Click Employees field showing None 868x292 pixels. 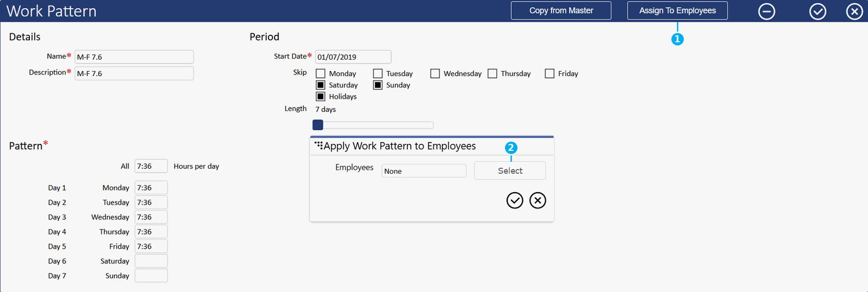click(x=424, y=171)
